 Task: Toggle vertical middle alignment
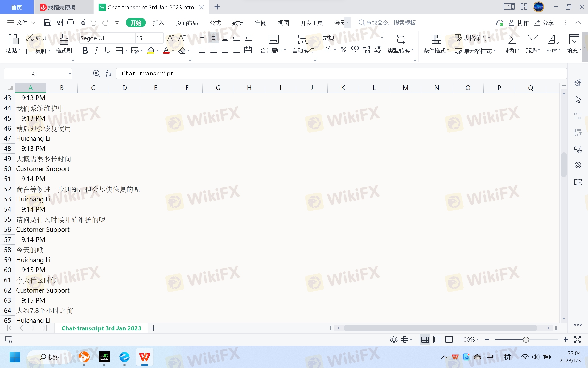click(x=213, y=38)
